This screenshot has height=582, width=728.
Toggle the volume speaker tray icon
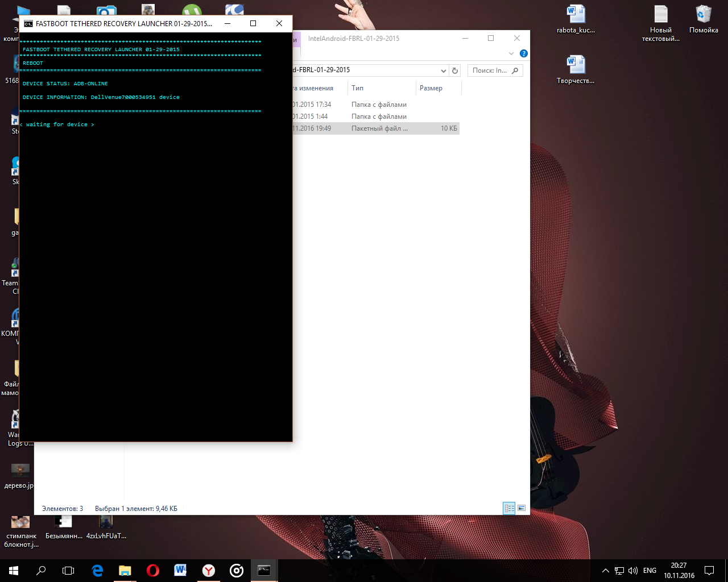click(x=633, y=571)
